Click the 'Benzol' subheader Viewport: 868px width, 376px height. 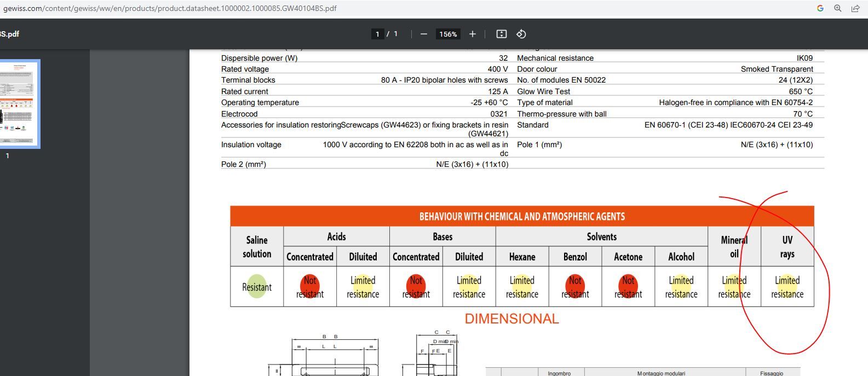(575, 257)
